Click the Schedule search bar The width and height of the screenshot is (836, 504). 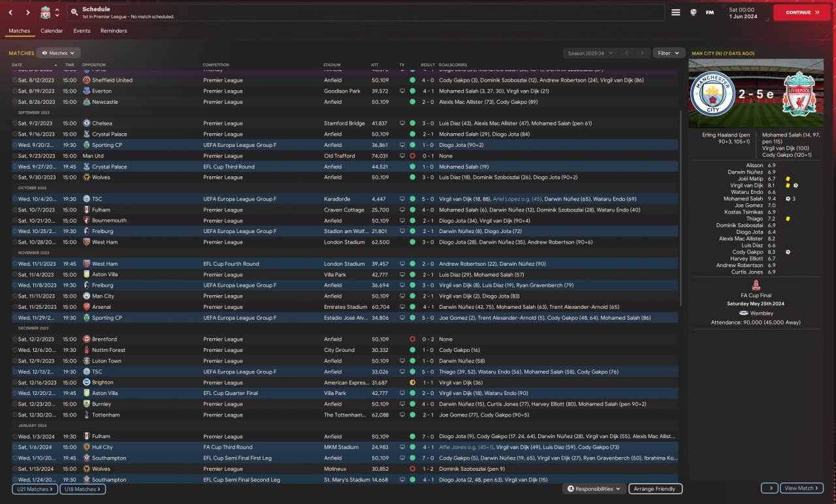point(366,12)
